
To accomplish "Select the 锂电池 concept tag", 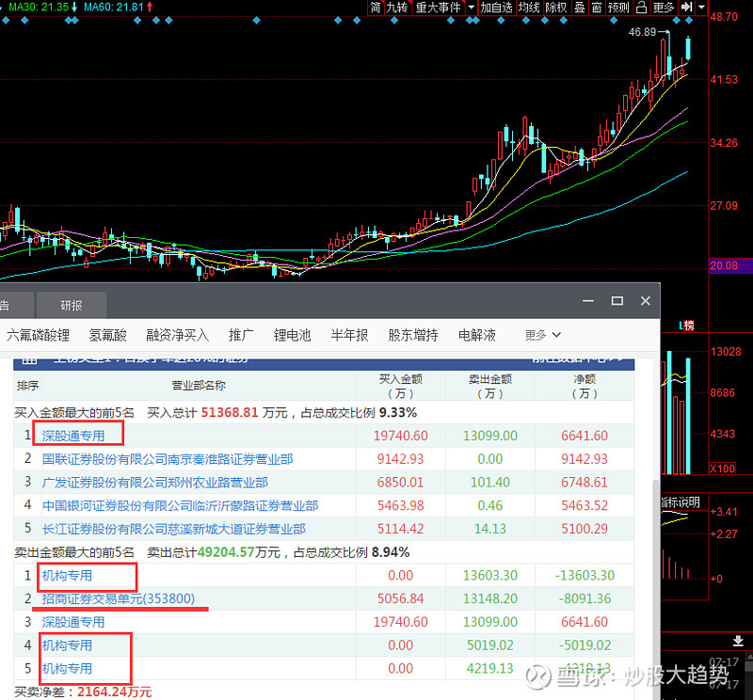I will pos(293,335).
